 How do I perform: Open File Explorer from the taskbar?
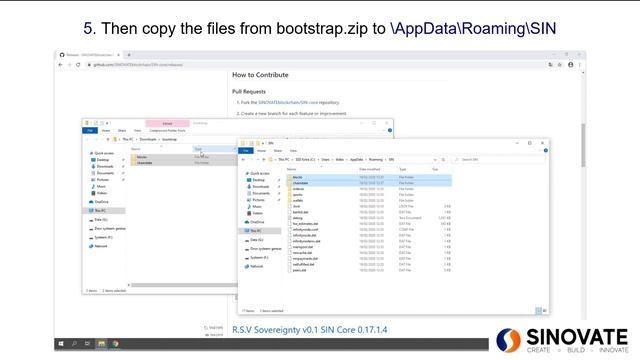(x=101, y=344)
